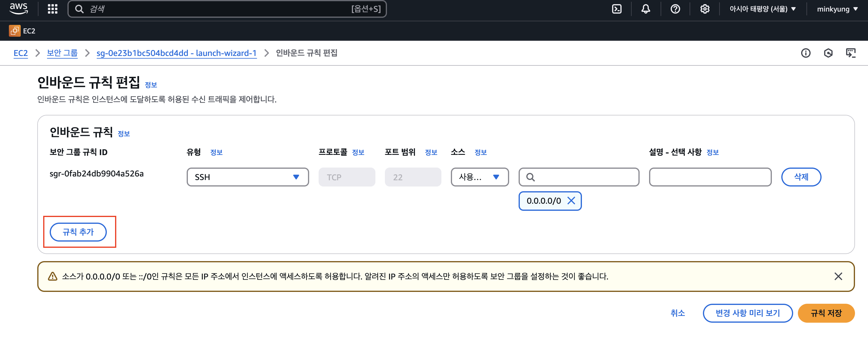
Task: Click 정보 link beside 설명 column
Action: pyautogui.click(x=713, y=152)
